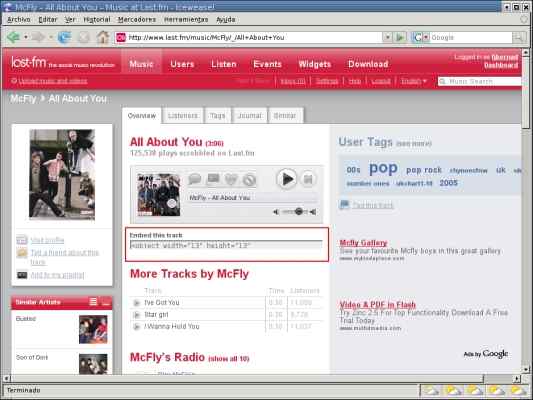Switch to the Similar tab
The width and height of the screenshot is (533, 400).
pos(285,116)
